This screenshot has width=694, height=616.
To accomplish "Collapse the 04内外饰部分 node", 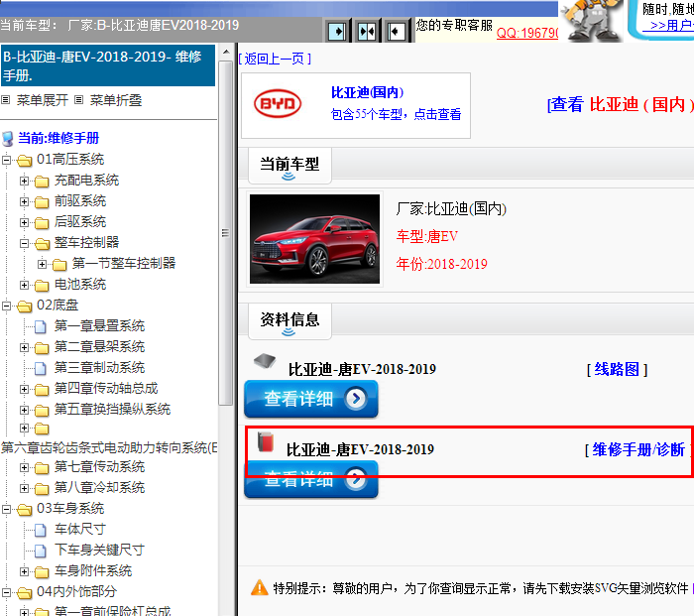I will (7, 592).
